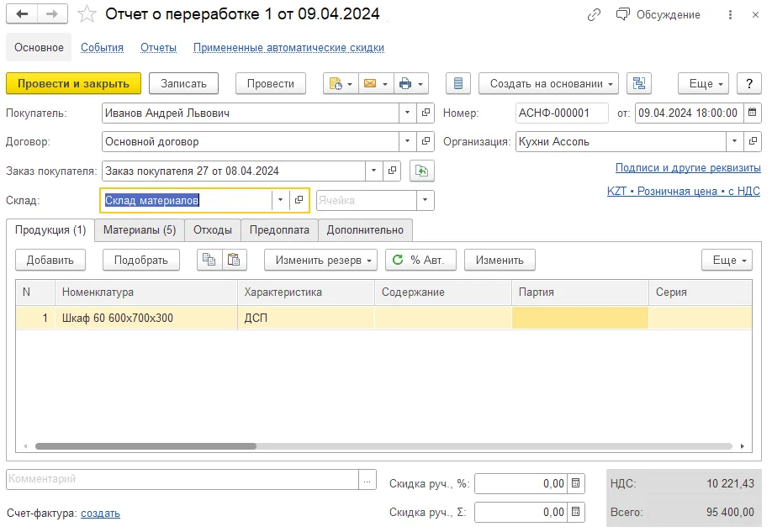Viewport: 772px width, 532px height.
Task: Go to the События section
Action: 102,48
